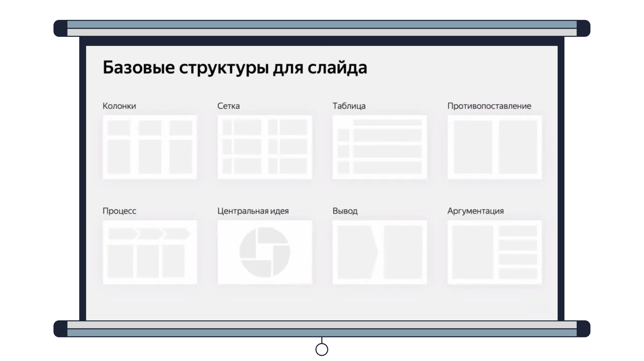The image size is (644, 361).
Task: Click the Таблица label text
Action: (349, 106)
